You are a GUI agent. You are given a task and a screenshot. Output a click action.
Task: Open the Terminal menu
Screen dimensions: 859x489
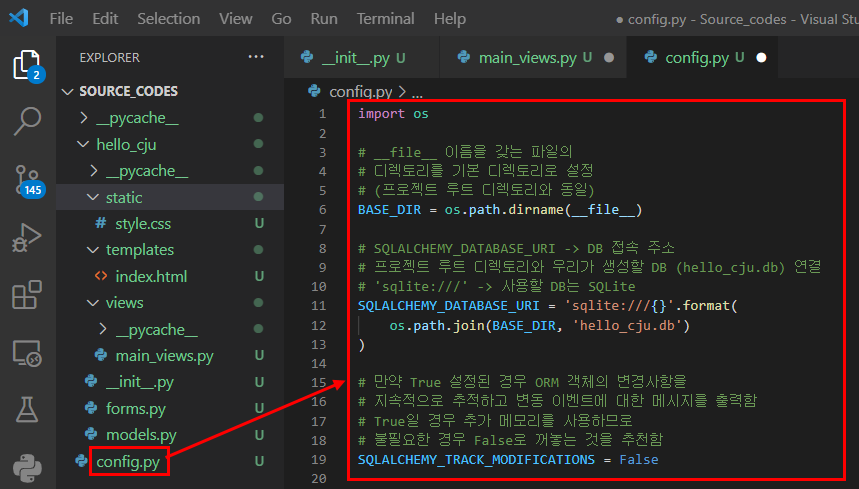pyautogui.click(x=386, y=19)
